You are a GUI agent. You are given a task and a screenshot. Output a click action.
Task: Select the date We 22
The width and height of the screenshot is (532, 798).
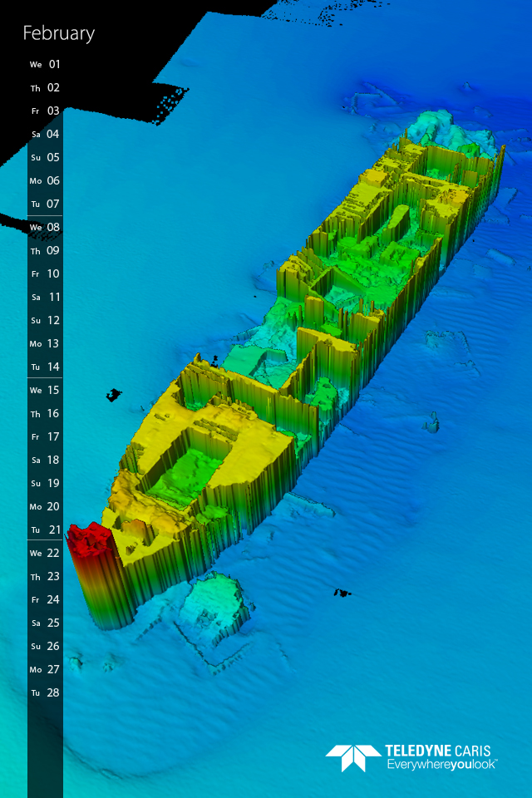click(x=45, y=554)
